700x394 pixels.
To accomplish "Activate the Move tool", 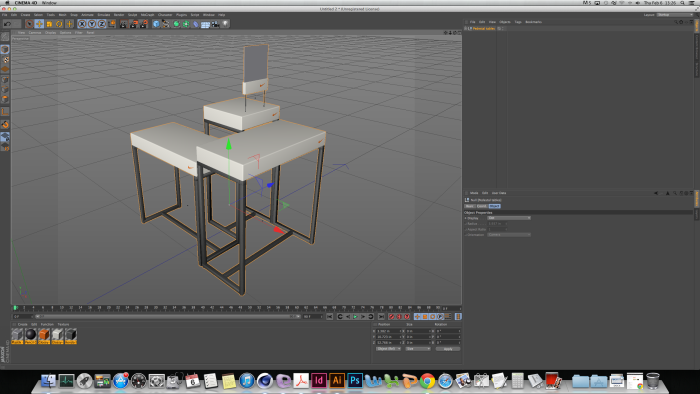I will coord(39,24).
